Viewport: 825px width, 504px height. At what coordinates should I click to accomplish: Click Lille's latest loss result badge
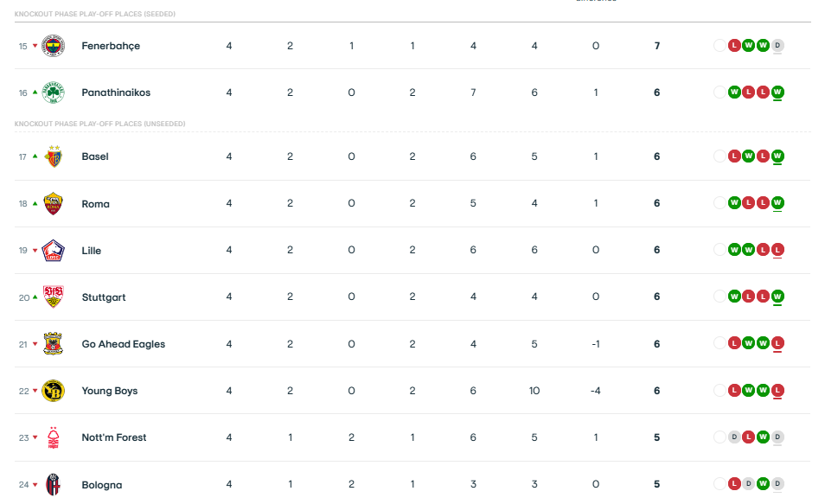tap(777, 250)
